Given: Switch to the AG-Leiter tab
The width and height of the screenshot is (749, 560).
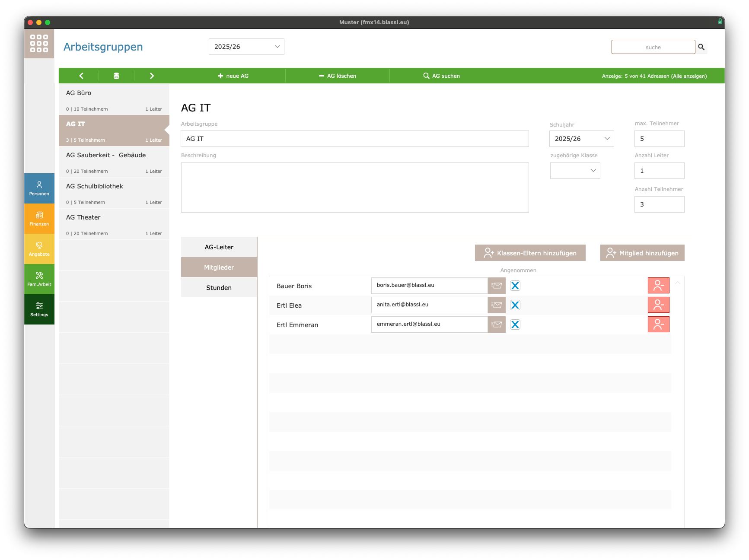Looking at the screenshot, I should point(219,247).
